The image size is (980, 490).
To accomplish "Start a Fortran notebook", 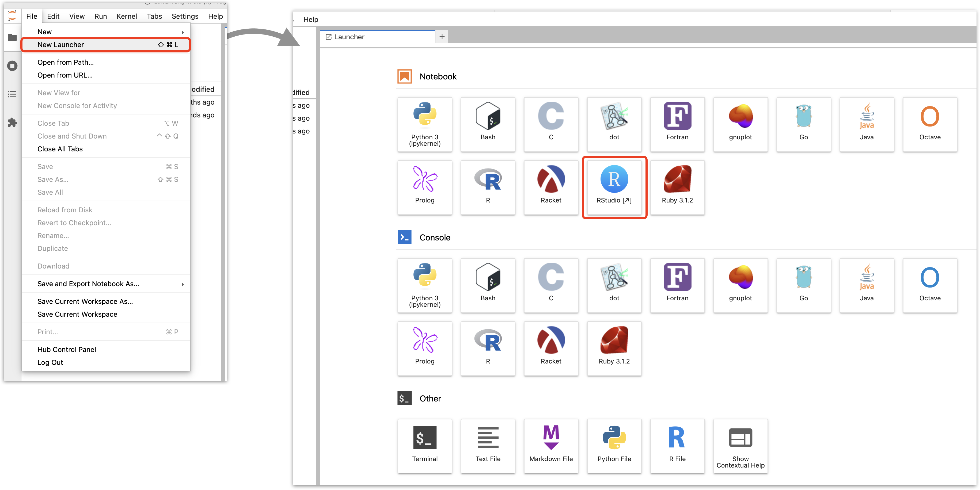I will 677,124.
